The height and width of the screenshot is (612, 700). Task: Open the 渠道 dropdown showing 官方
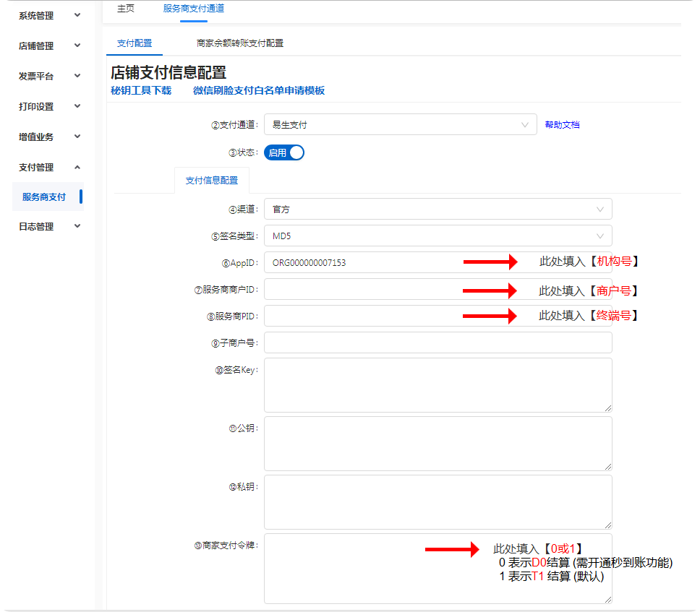coord(438,210)
